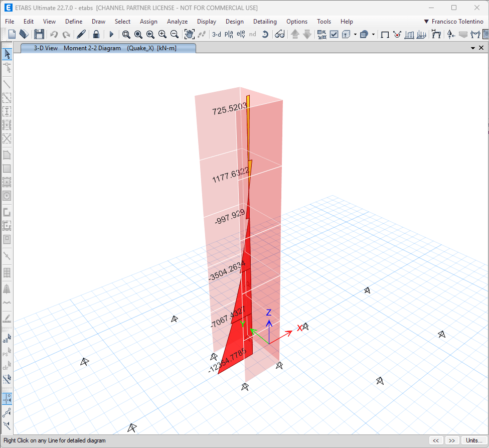Expand the building view options dropdown arrow

point(355,34)
